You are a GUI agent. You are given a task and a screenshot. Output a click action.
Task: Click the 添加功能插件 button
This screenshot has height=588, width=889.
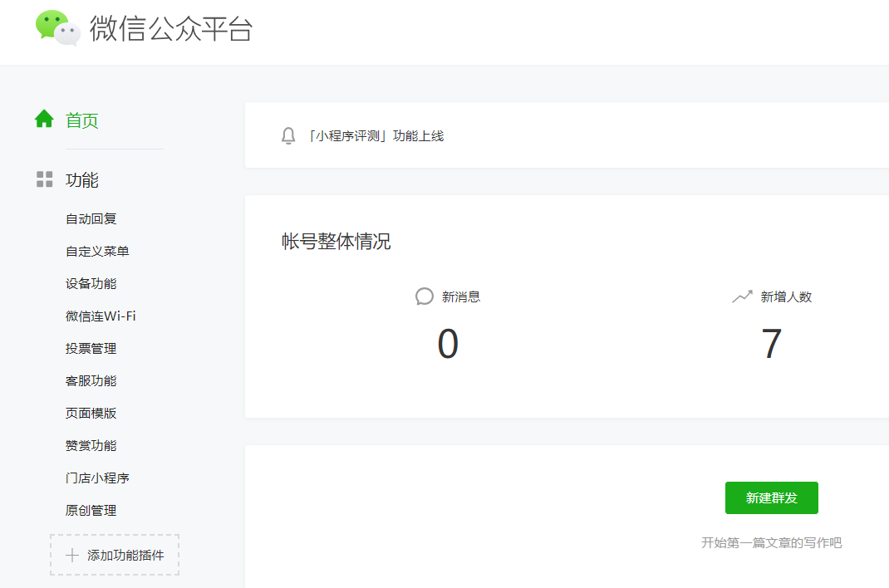click(115, 555)
